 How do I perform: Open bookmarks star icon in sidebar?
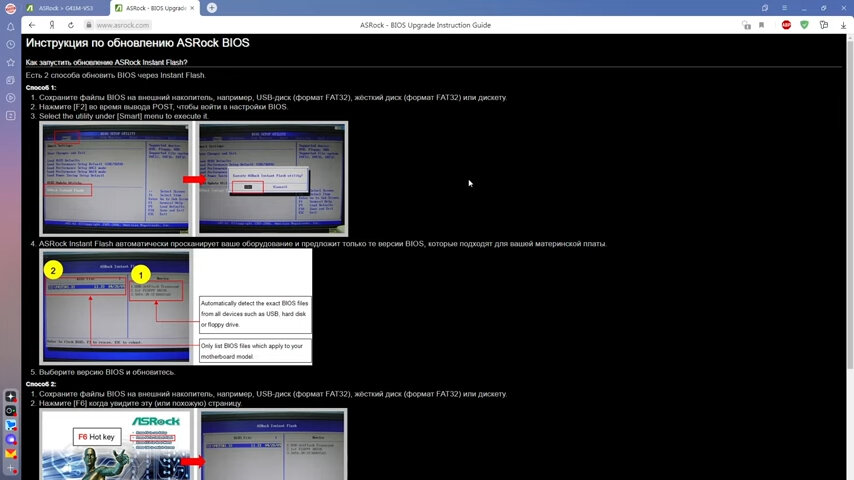pyautogui.click(x=10, y=62)
